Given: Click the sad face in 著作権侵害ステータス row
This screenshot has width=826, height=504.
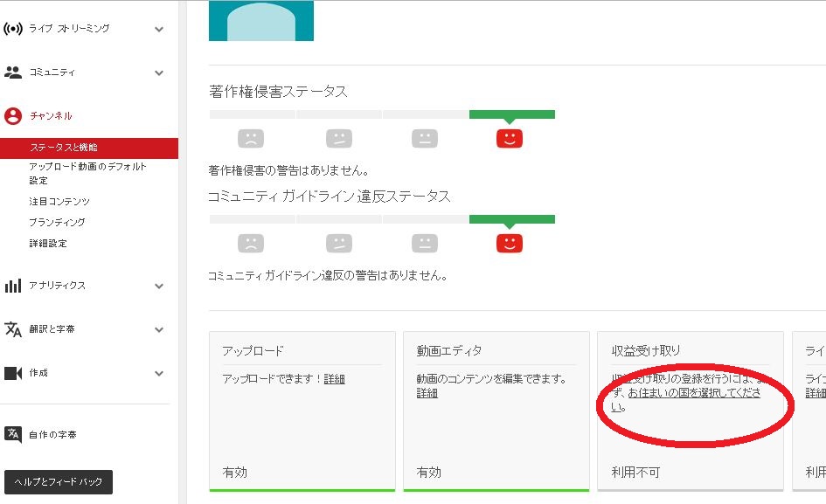Looking at the screenshot, I should point(251,139).
